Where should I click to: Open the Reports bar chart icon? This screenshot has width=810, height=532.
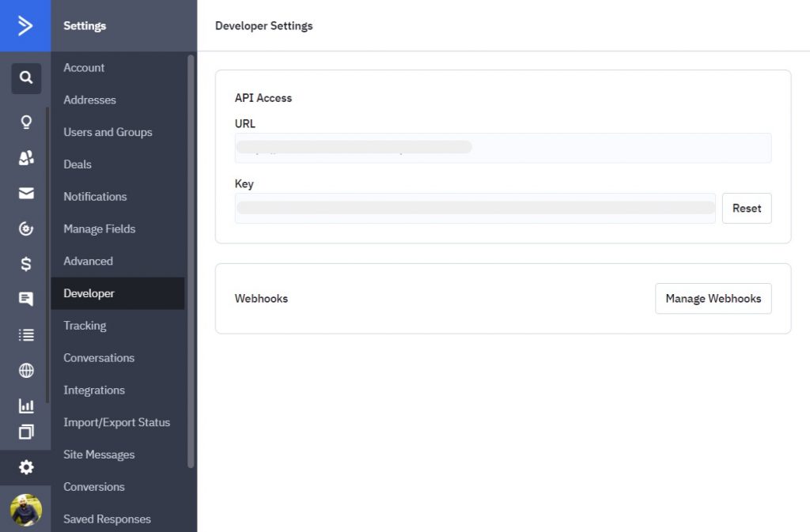pyautogui.click(x=26, y=406)
